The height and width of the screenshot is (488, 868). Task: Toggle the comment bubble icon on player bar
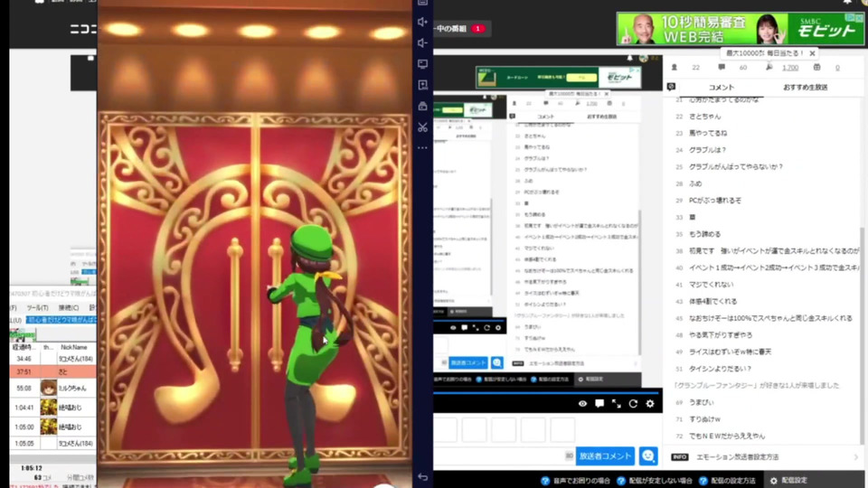click(x=599, y=403)
